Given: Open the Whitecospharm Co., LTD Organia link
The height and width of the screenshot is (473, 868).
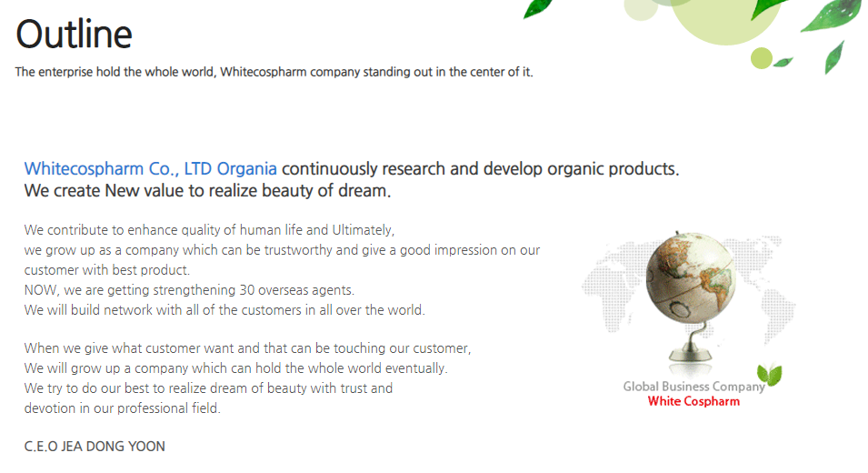Looking at the screenshot, I should coord(151,169).
